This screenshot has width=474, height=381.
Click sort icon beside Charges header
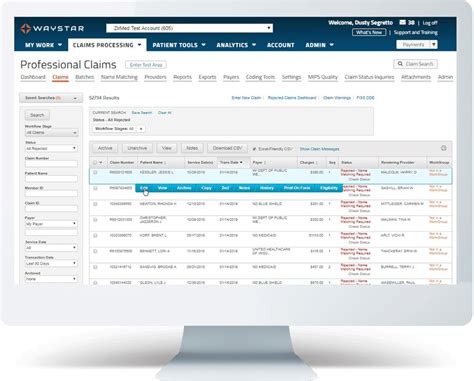317,162
